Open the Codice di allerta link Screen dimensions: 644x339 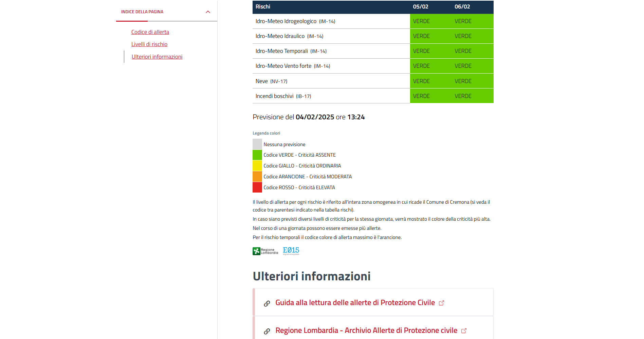coord(150,32)
